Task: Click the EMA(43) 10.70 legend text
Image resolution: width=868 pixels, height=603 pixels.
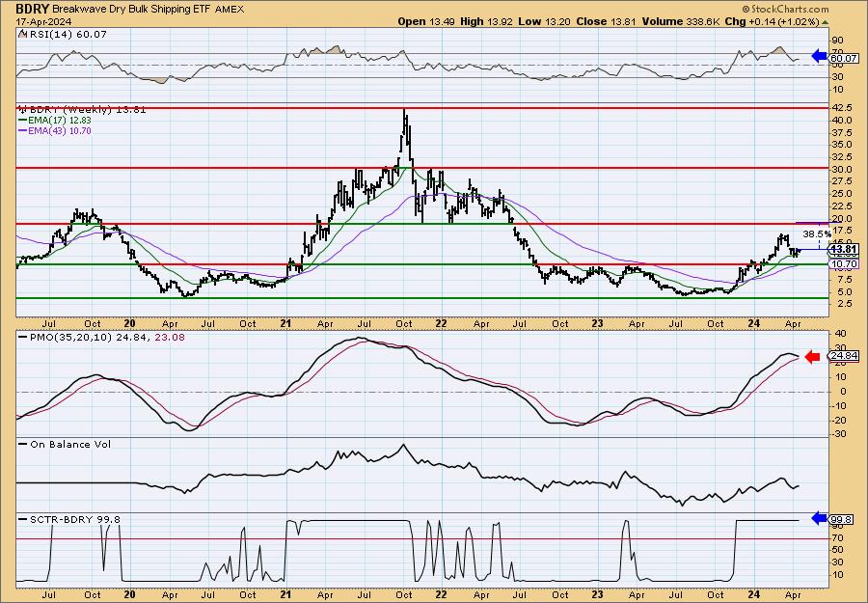Action: coord(60,131)
